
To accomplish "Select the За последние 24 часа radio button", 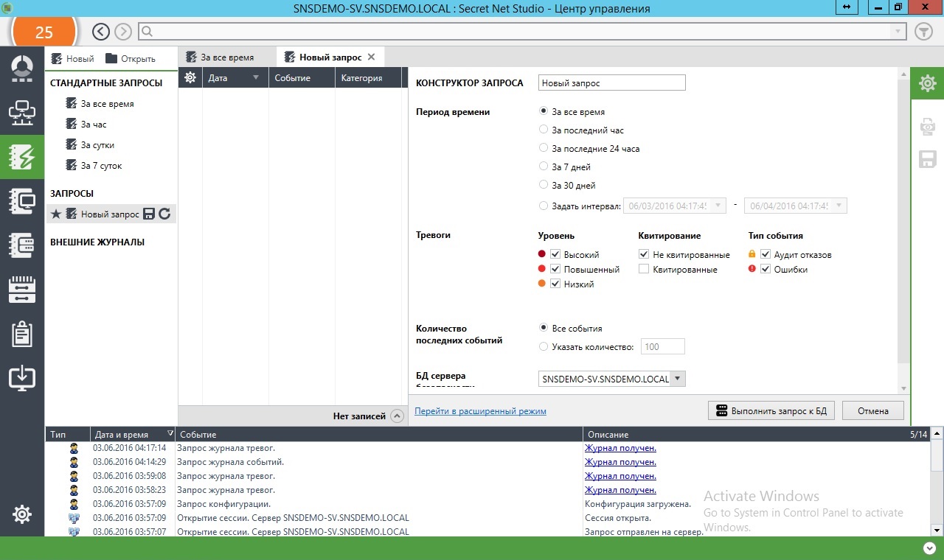I will (x=544, y=148).
